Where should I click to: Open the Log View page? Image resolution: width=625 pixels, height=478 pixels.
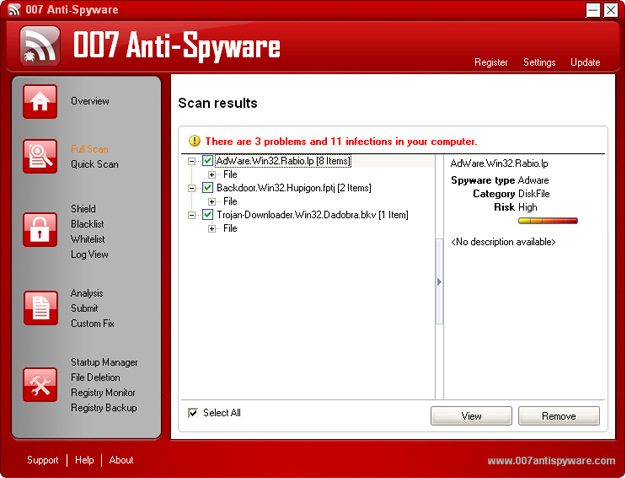tap(90, 254)
